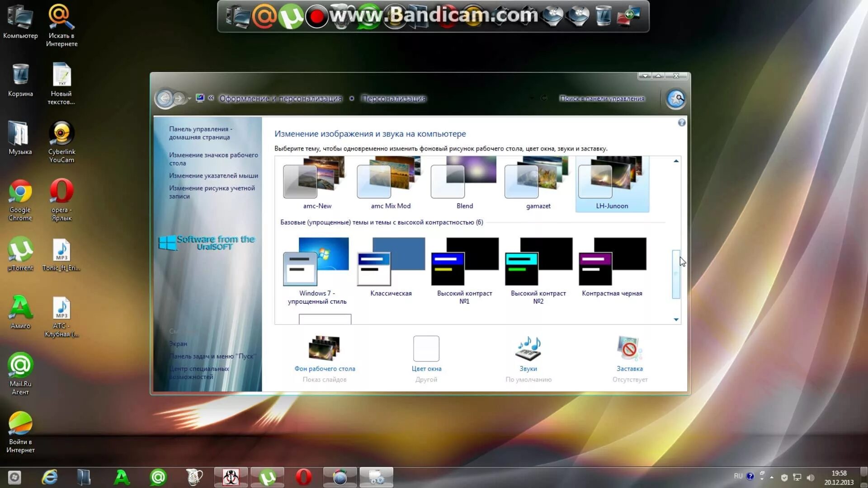This screenshot has height=488, width=868.
Task: Open the Sounds settings icon
Action: pos(528,348)
